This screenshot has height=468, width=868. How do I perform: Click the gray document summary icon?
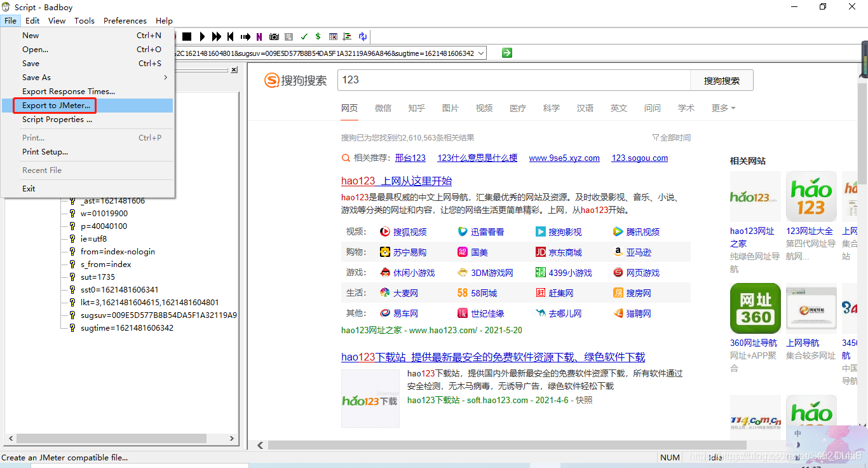tap(288, 37)
